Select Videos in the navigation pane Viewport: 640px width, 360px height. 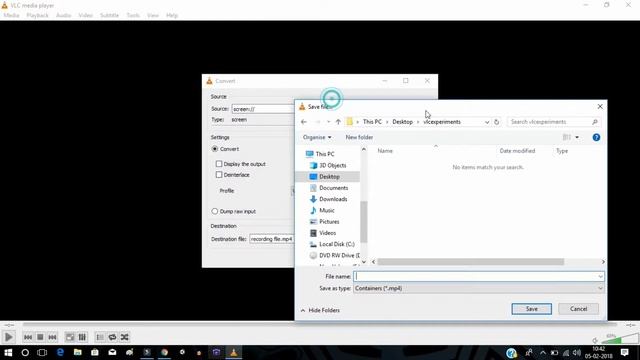[x=327, y=233]
